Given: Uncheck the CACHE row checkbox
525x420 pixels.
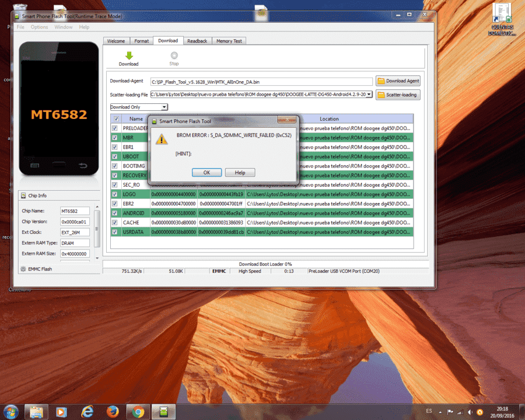Looking at the screenshot, I should coord(115,222).
